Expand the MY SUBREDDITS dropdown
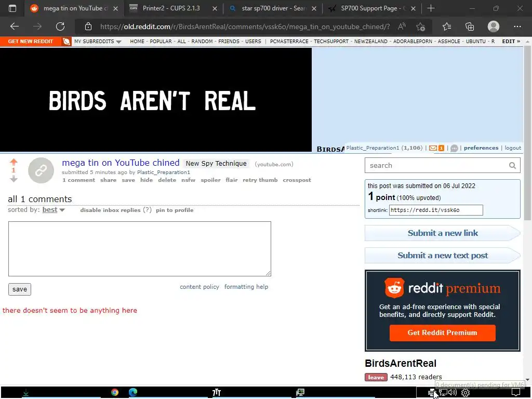This screenshot has height=399, width=532. pyautogui.click(x=98, y=42)
